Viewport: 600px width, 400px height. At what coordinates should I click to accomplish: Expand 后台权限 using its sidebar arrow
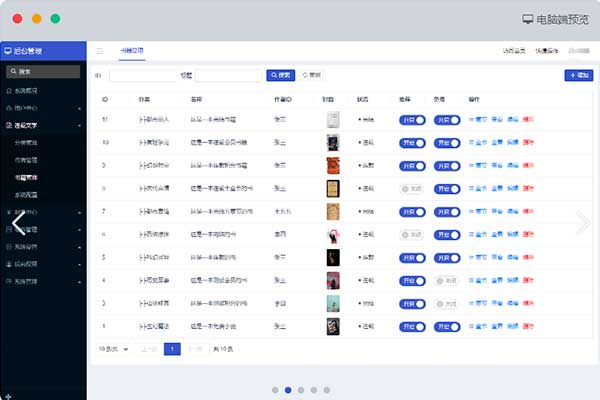tap(79, 264)
